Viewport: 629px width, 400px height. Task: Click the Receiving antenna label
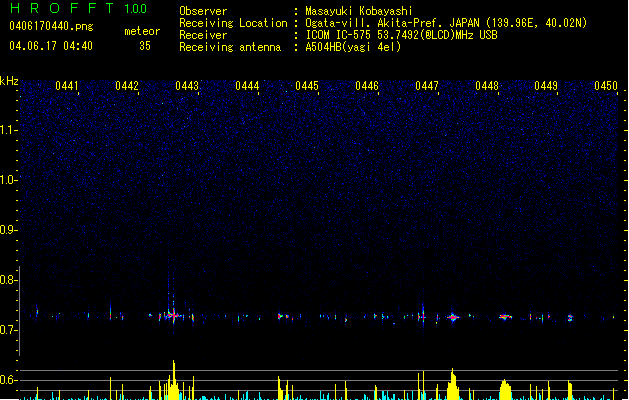[230, 47]
